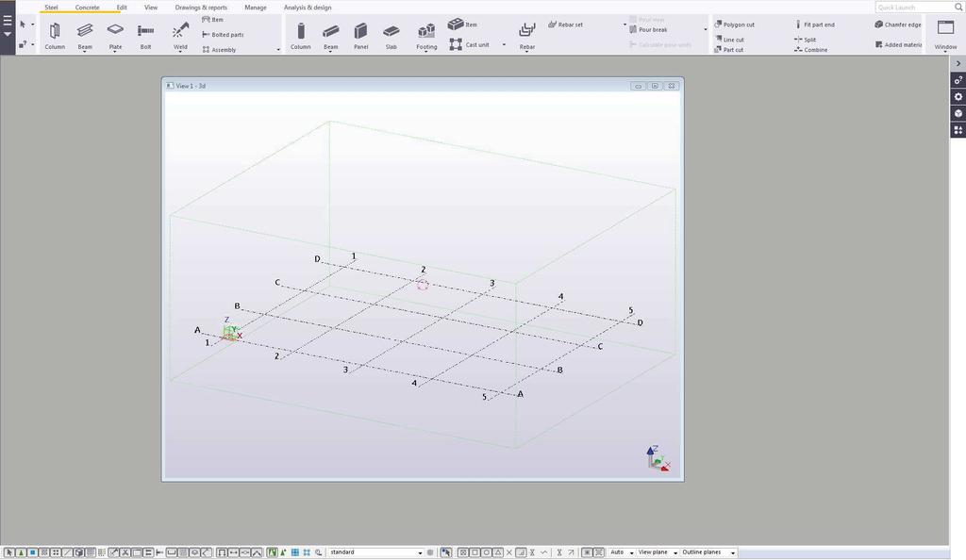
Task: Expand the Cast unit dropdown arrow
Action: coord(504,45)
